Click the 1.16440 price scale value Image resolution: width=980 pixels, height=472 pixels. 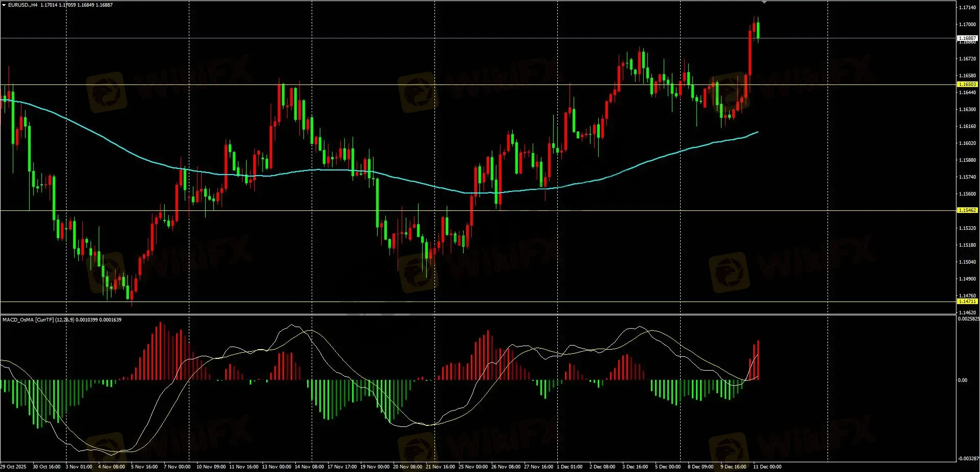click(x=967, y=93)
